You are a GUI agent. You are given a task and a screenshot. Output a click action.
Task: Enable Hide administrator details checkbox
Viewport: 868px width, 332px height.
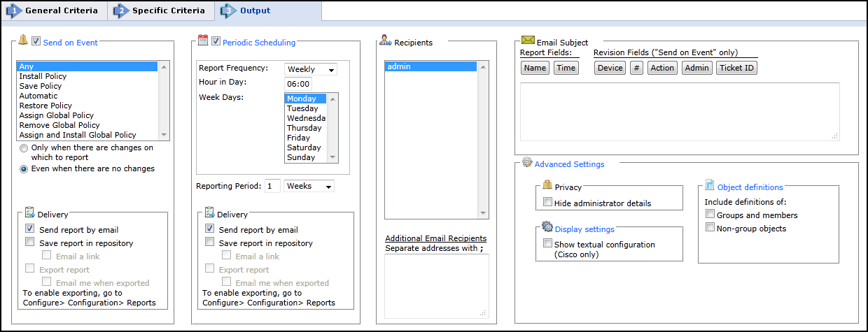[548, 203]
